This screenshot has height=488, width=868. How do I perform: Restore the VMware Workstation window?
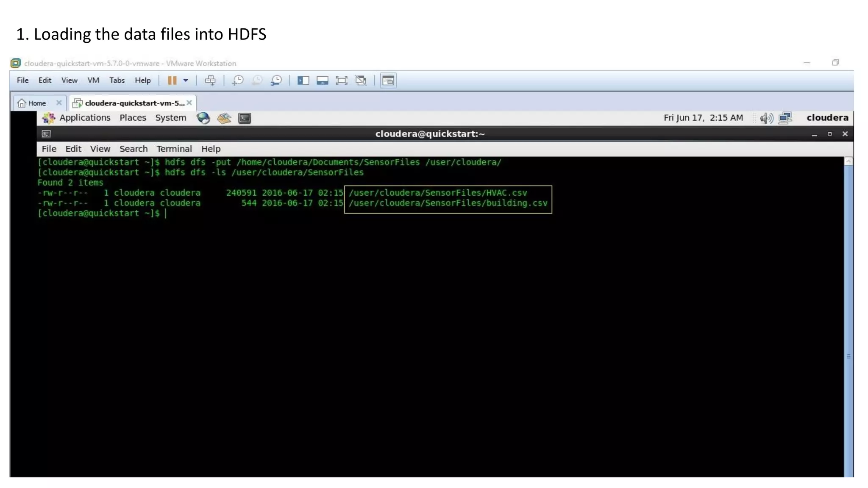[x=835, y=63]
